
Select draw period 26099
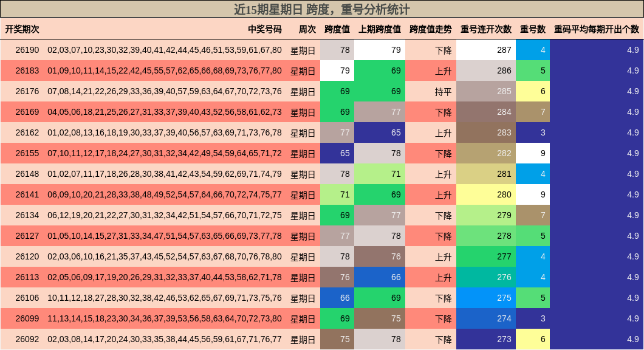(x=27, y=318)
